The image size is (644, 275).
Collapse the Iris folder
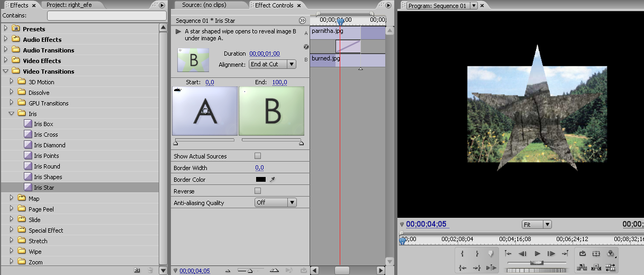12,113
